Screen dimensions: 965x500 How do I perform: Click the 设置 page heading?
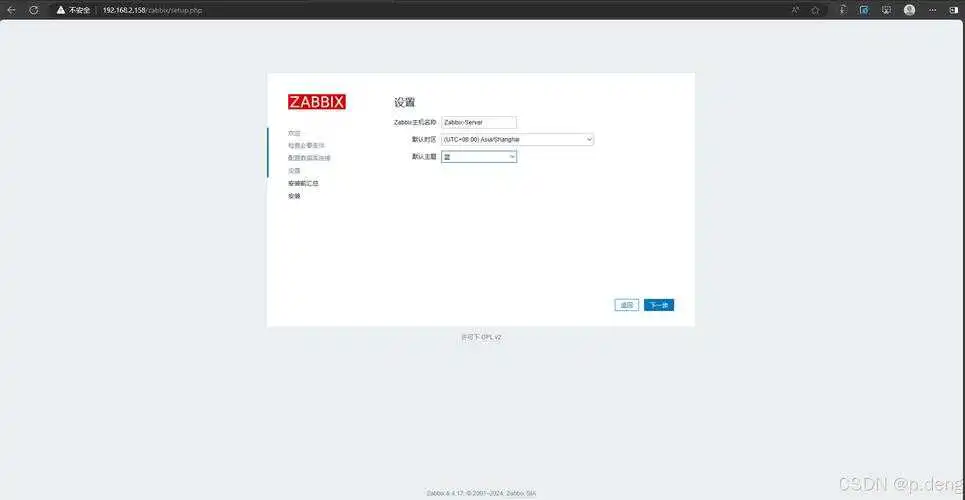(404, 102)
